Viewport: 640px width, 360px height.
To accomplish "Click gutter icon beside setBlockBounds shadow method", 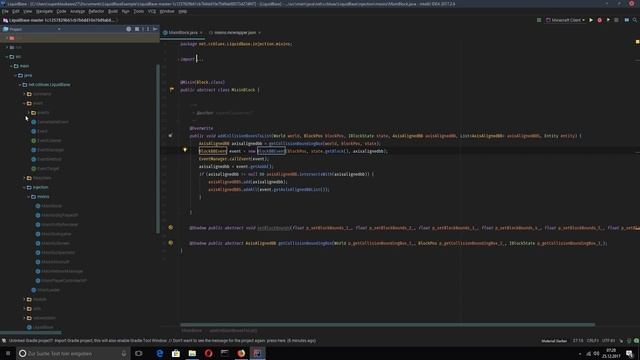I will pos(171,227).
